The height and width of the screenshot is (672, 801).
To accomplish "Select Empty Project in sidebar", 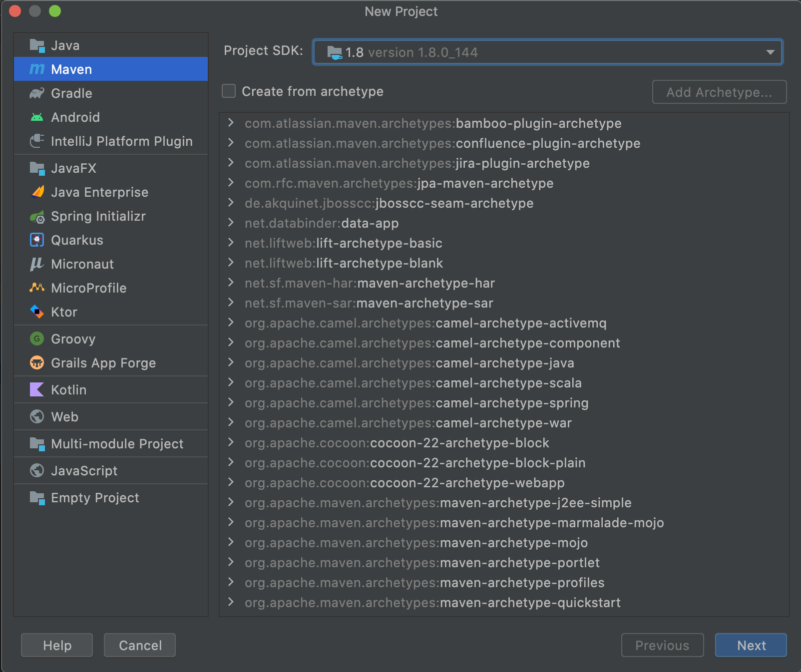I will (x=111, y=498).
